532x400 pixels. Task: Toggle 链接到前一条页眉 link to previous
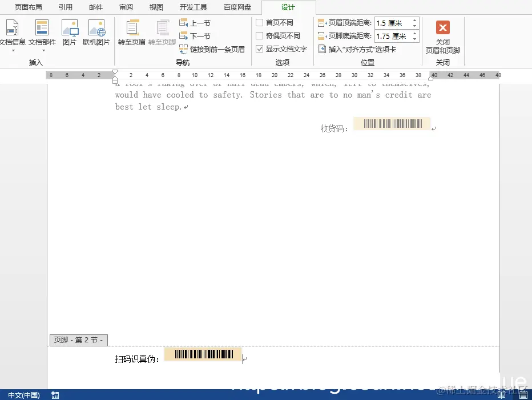[212, 50]
